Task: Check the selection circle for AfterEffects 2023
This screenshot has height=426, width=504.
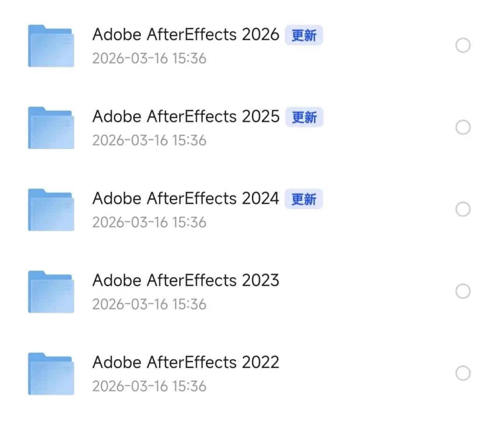Action: [462, 291]
